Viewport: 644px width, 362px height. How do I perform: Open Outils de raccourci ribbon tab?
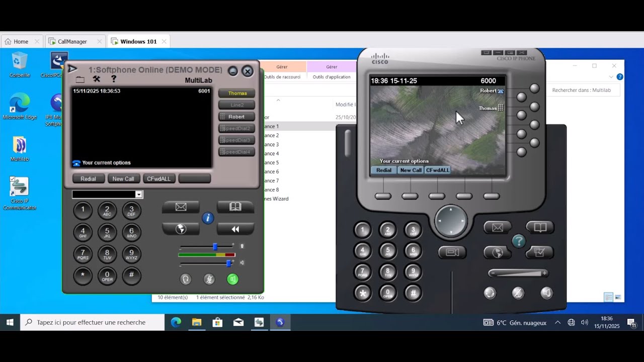point(282,77)
